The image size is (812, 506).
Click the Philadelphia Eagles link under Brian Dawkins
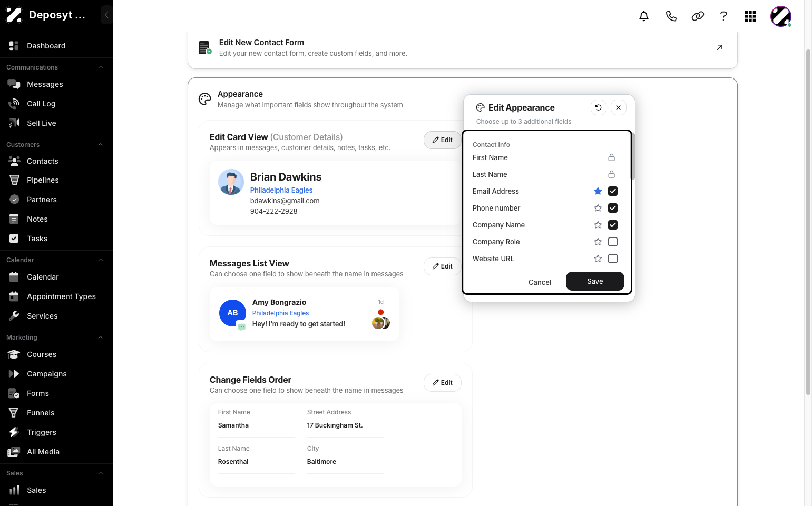pyautogui.click(x=281, y=190)
